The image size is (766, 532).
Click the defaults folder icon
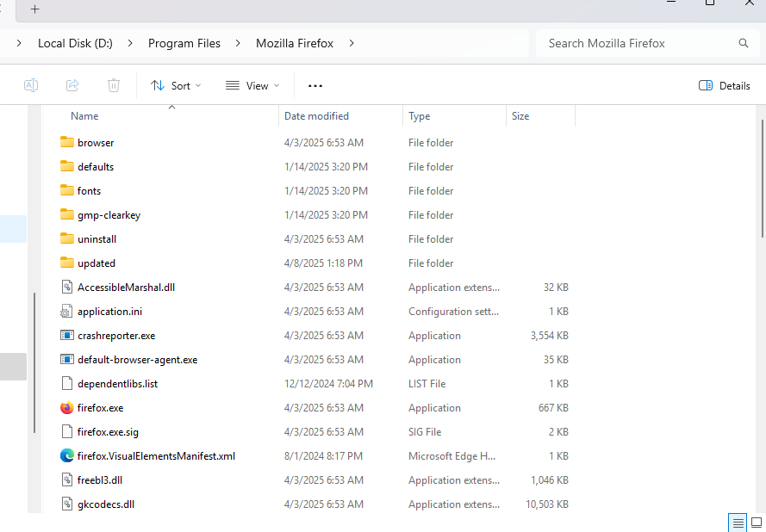(x=67, y=166)
